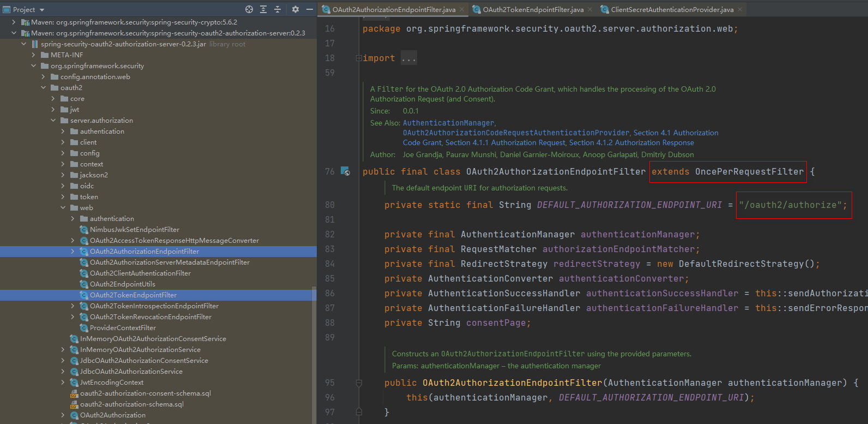868x424 pixels.
Task: Select the context package folder
Action: point(92,164)
